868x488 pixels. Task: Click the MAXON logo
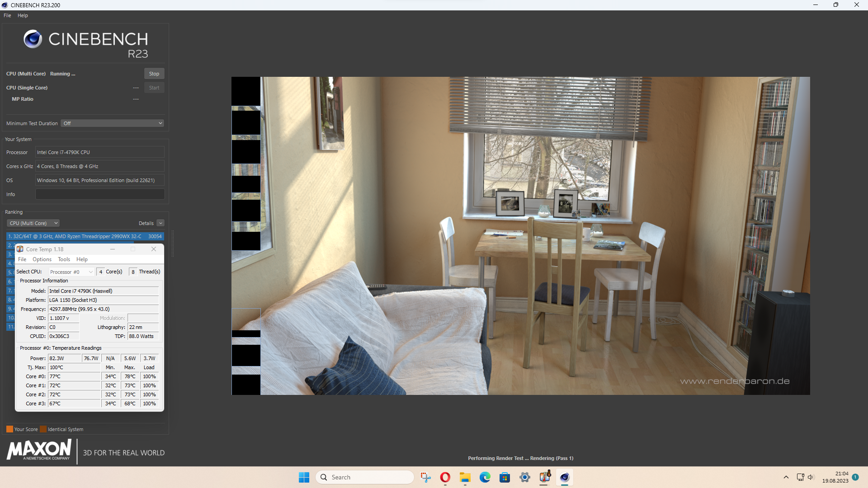[39, 450]
